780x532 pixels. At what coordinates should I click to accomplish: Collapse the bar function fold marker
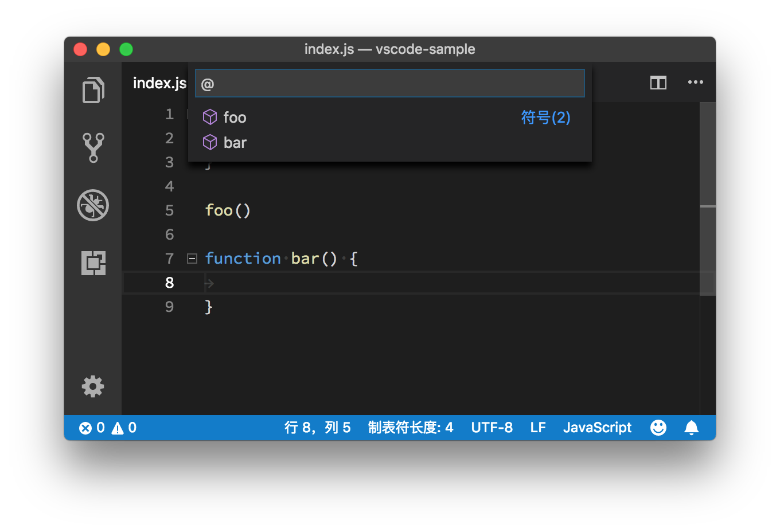coord(192,259)
